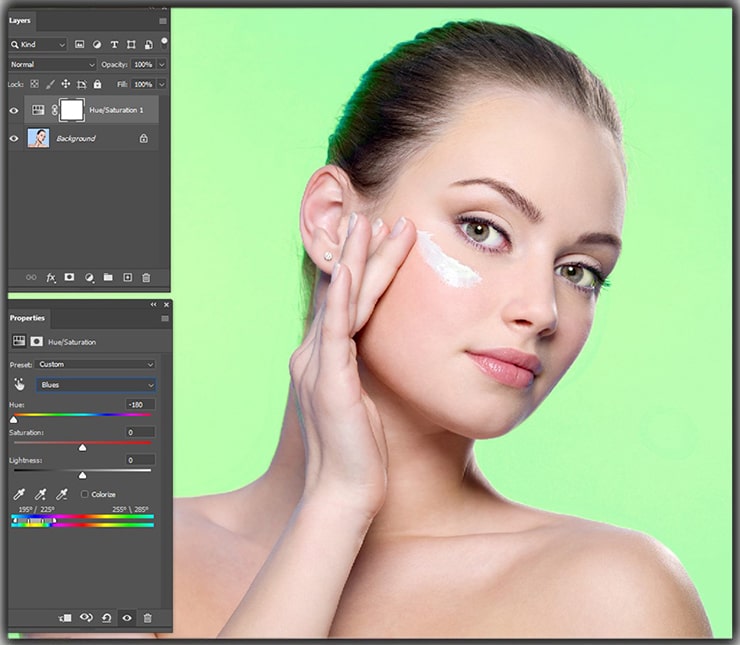Screen dimensions: 740x645
Task: Close the Properties panel
Action: [166, 305]
